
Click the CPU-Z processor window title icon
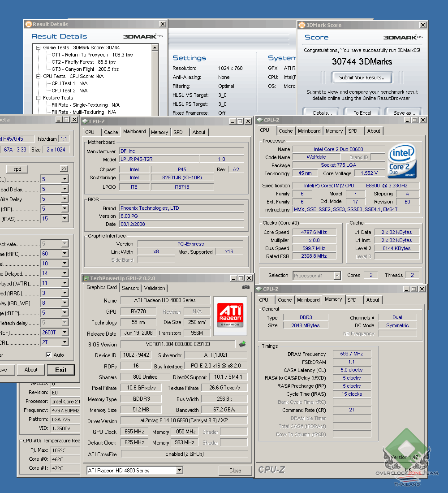click(x=260, y=120)
